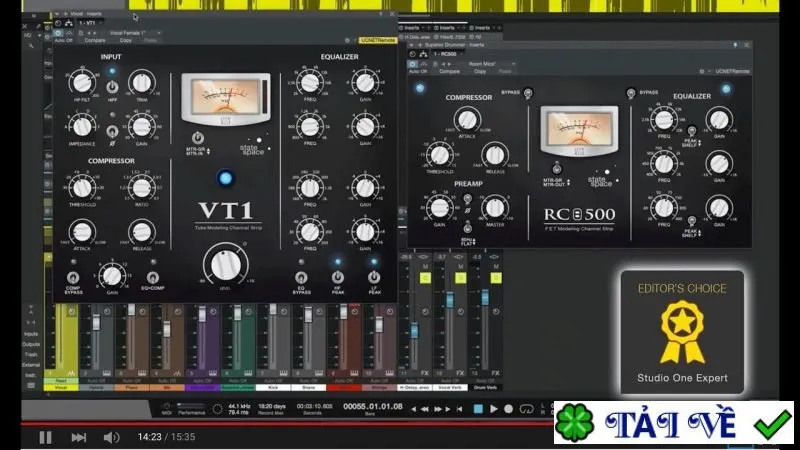Toggle the Equalizer BYPASS switch on RC500
Image resolution: width=800 pixels, height=450 pixels.
pyautogui.click(x=631, y=93)
